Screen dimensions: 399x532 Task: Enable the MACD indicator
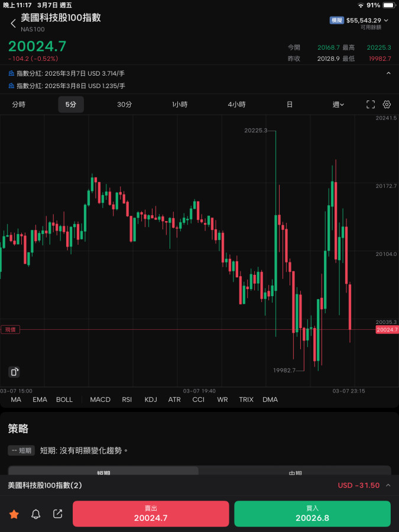pyautogui.click(x=100, y=400)
